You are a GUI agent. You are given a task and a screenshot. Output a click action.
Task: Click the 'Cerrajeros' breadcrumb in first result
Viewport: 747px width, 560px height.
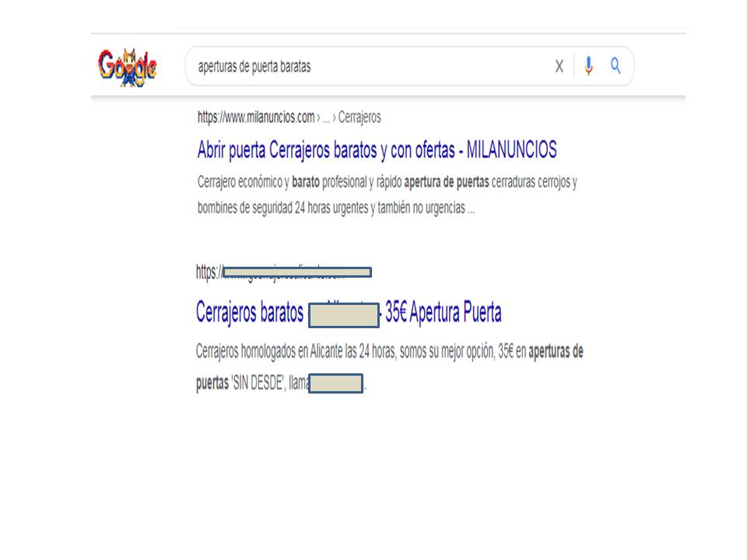pyautogui.click(x=359, y=117)
